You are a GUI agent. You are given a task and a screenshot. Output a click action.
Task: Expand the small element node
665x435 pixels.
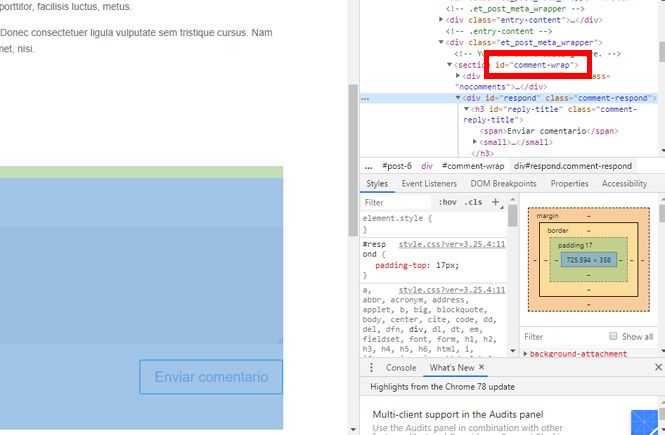click(476, 142)
